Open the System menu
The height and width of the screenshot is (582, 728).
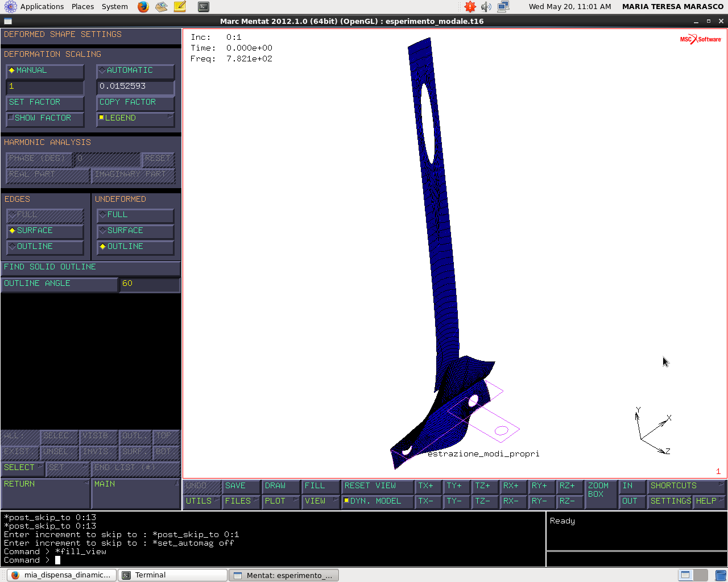[115, 7]
